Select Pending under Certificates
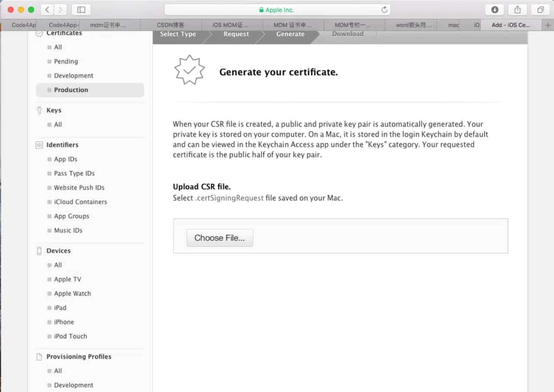This screenshot has width=554, height=392. point(66,61)
